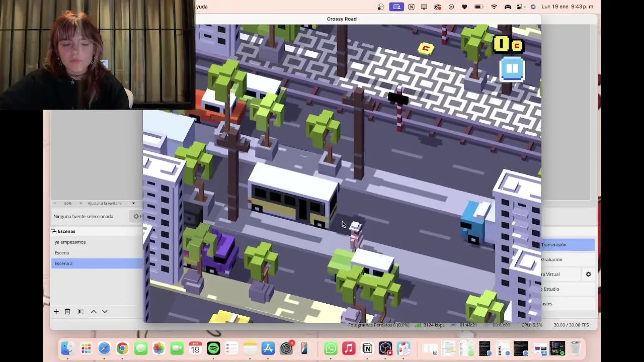Screen dimensions: 644x362
Task: Open Trash in the Dock
Action: (576, 348)
